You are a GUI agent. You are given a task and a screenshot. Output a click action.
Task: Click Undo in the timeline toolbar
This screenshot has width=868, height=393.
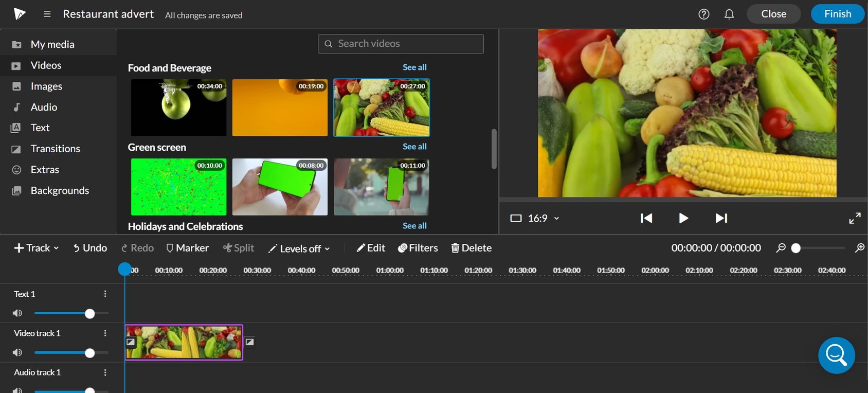point(90,248)
